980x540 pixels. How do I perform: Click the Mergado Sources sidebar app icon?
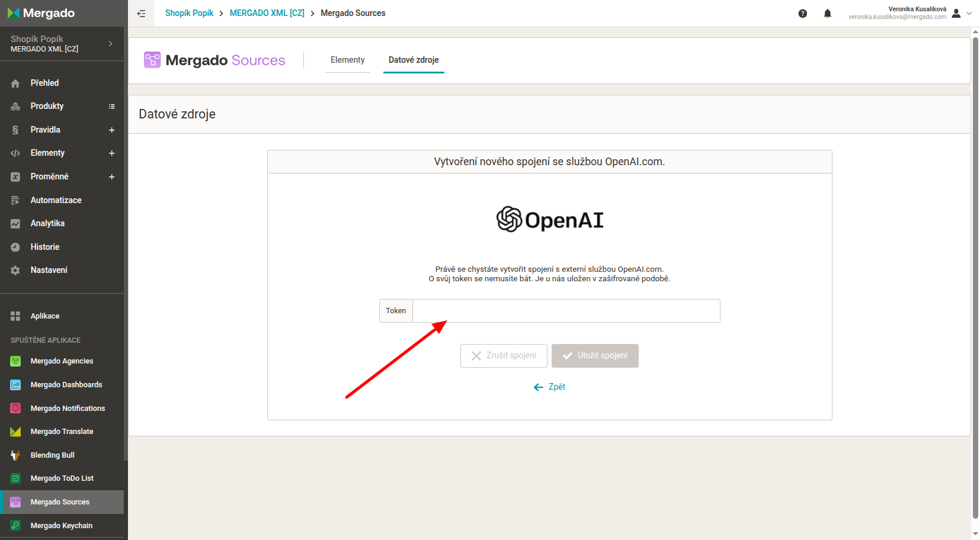(x=15, y=502)
